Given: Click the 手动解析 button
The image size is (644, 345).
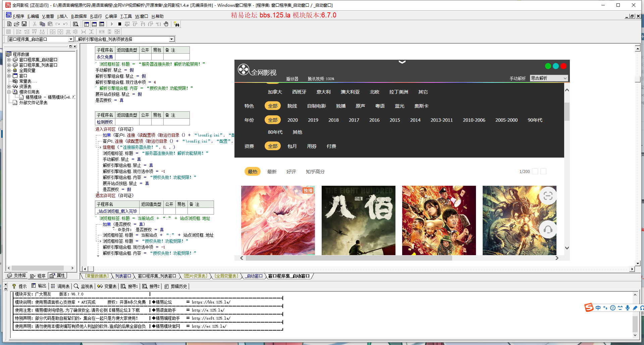Looking at the screenshot, I should tap(518, 78).
